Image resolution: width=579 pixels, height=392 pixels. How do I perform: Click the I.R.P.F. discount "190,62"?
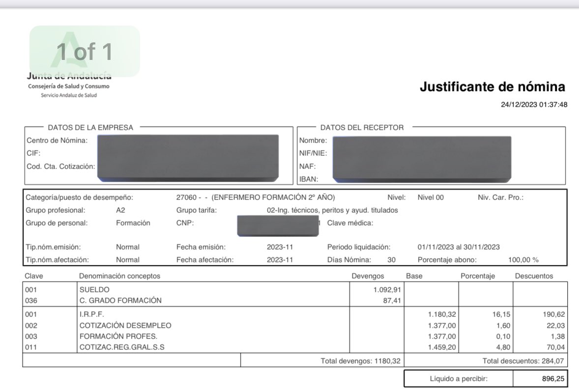pos(553,314)
